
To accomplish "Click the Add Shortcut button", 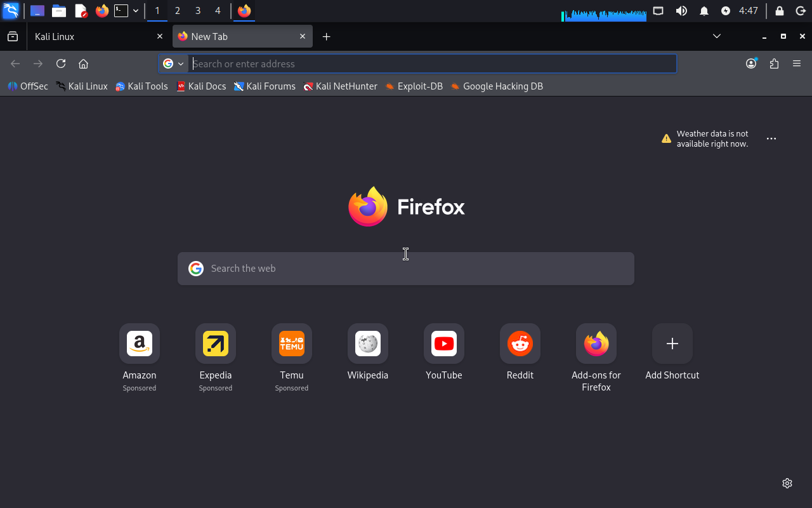I will [672, 344].
